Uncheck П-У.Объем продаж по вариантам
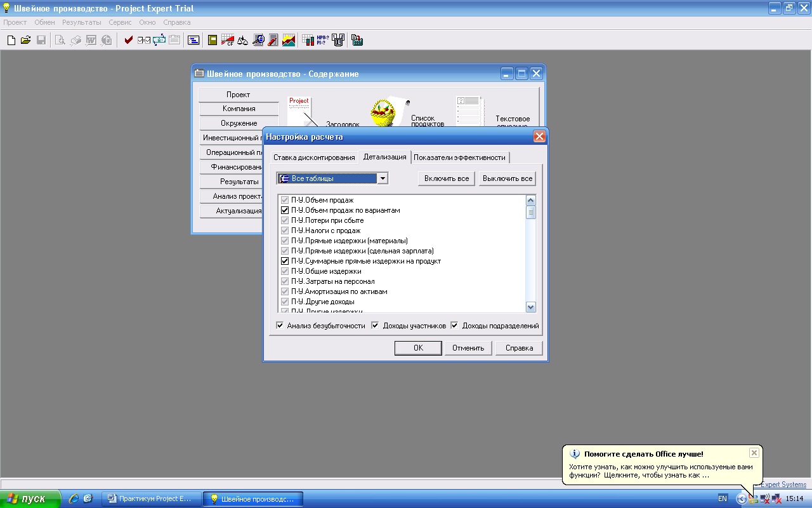 (x=285, y=210)
